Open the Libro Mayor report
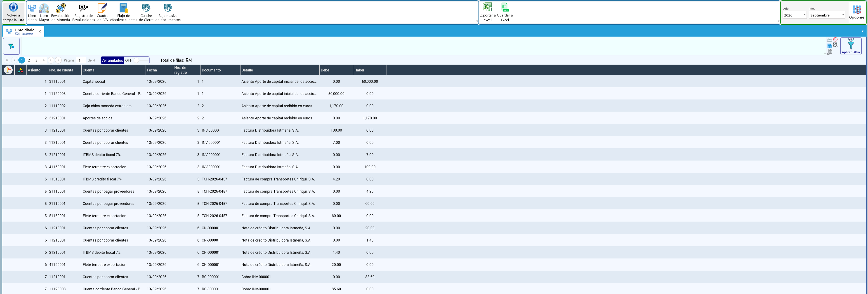Screen dimensions: 868x294 [44, 12]
